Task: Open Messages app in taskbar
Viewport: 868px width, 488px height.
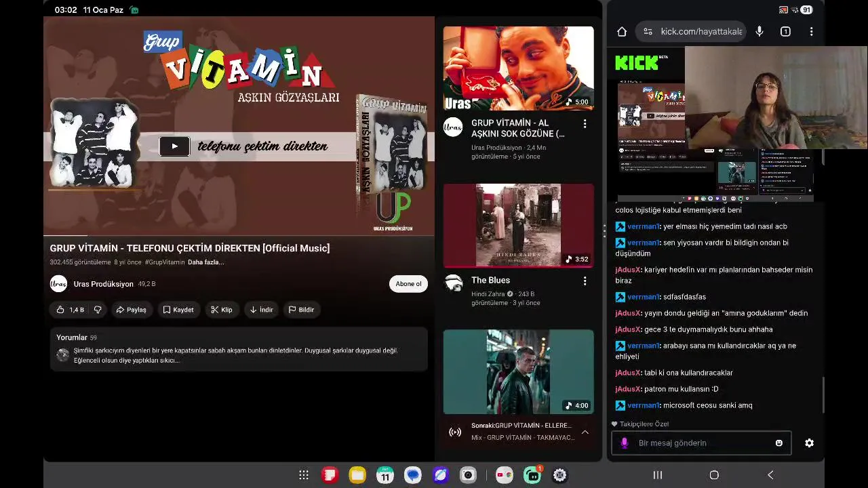Action: (x=413, y=475)
